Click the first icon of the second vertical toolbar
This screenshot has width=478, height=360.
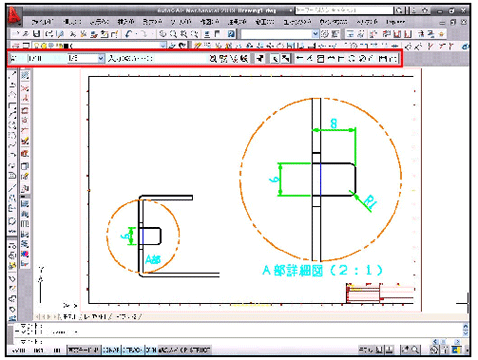pos(25,76)
